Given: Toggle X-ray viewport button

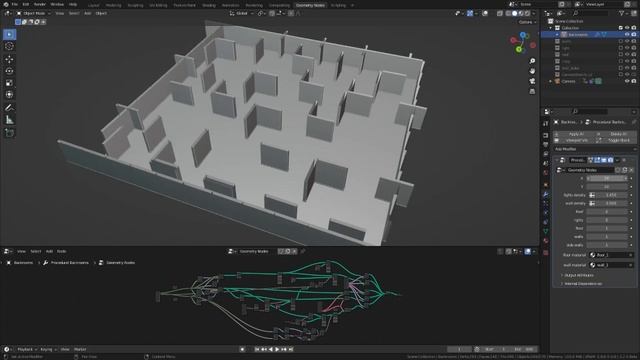Looking at the screenshot, I should 500,13.
